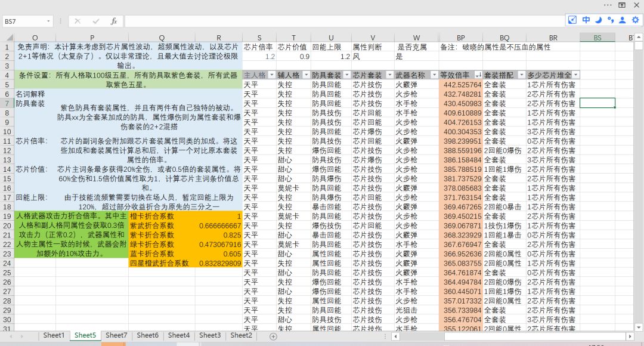Click the vertical scrollbar down arrow
The width and height of the screenshot is (644, 346).
point(639,328)
